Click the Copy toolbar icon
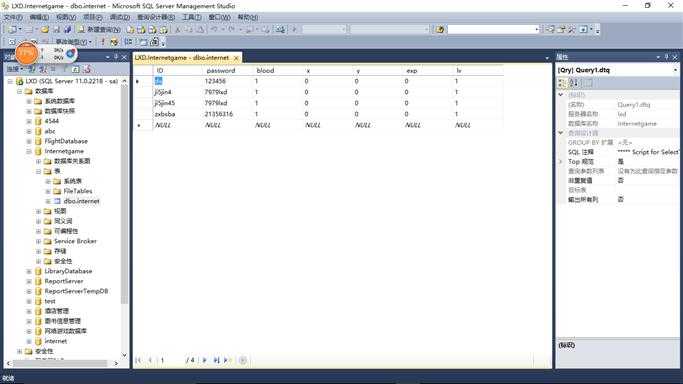The image size is (683, 384). click(x=189, y=30)
